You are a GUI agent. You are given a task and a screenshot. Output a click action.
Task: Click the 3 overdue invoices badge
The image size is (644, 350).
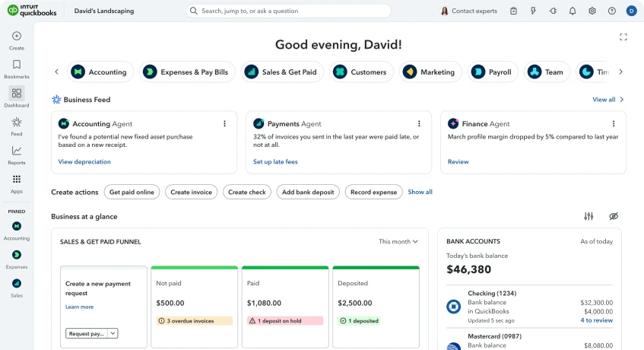[x=195, y=321]
